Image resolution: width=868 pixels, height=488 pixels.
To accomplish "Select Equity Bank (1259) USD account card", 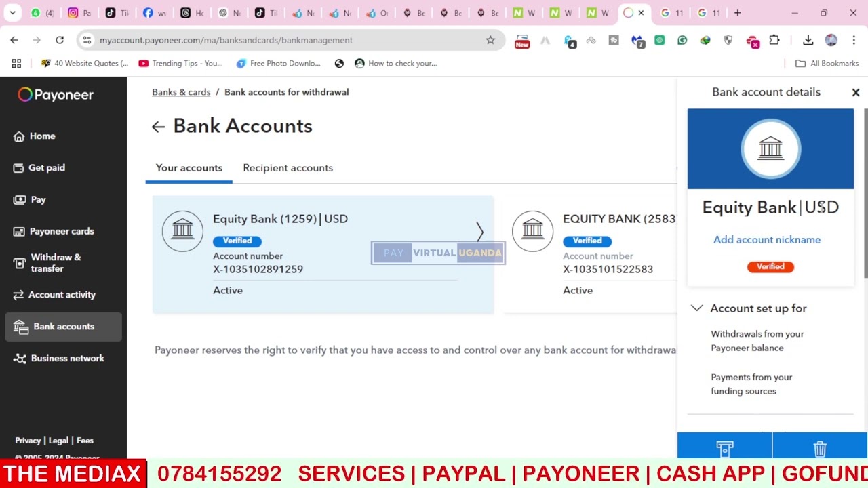I will pos(323,254).
